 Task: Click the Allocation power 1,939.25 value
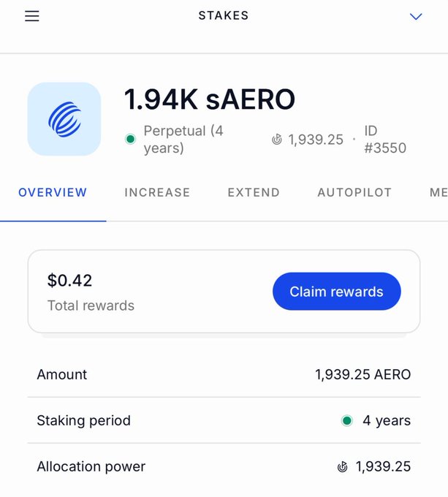(383, 466)
